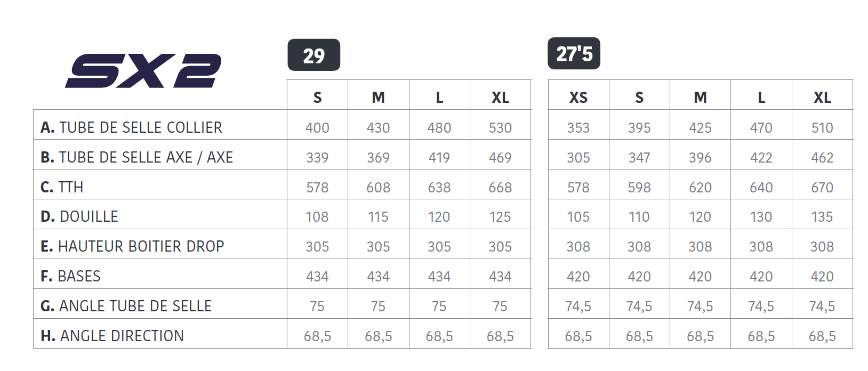Click the 135 douille value for 27'5 XL
This screenshot has height=371, width=868.
822,217
